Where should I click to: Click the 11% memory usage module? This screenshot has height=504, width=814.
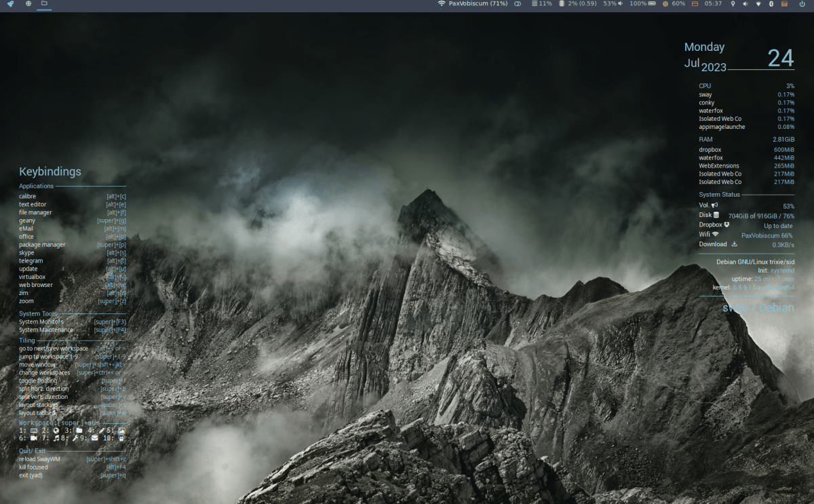541,4
